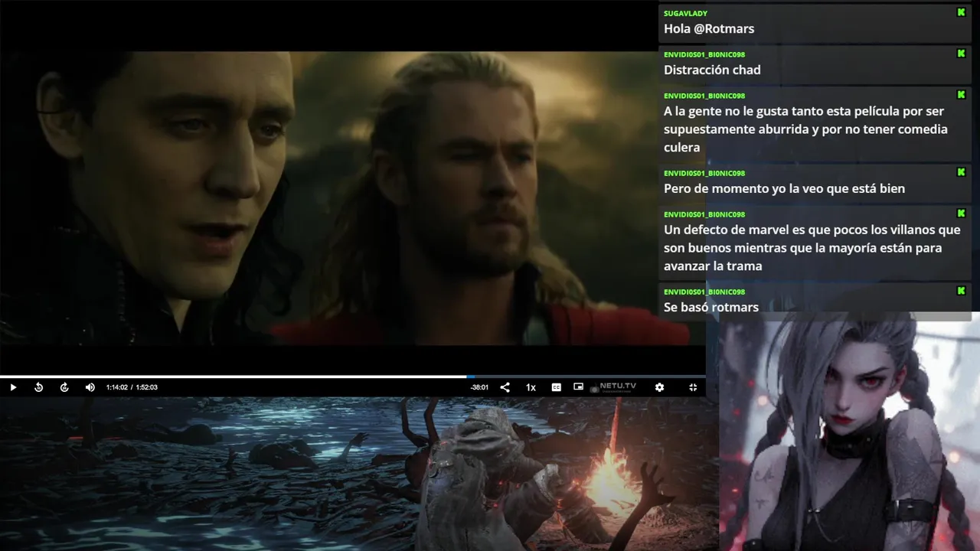Click the game footage with bonfire
The height and width of the screenshot is (551, 980).
[x=359, y=474]
